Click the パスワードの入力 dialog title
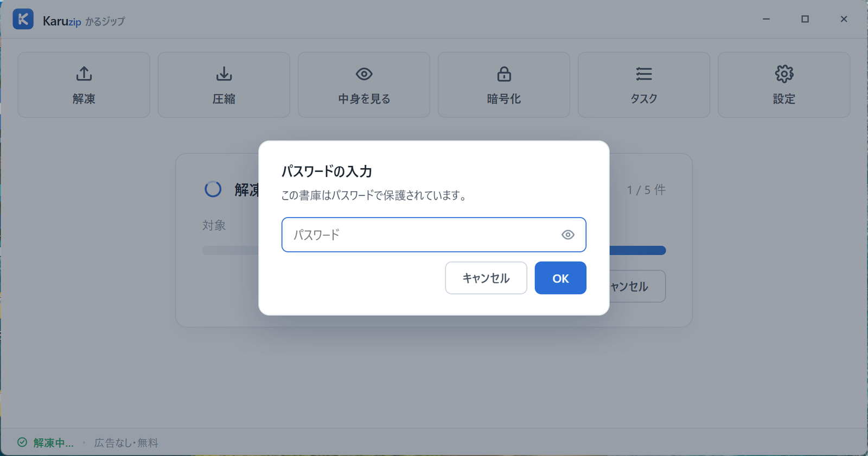Viewport: 868px width, 456px height. pyautogui.click(x=327, y=171)
